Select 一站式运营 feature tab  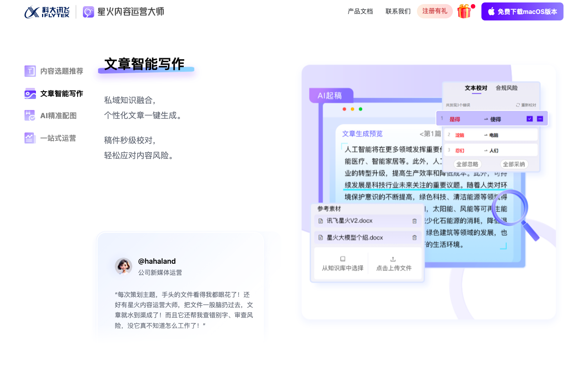click(50, 138)
